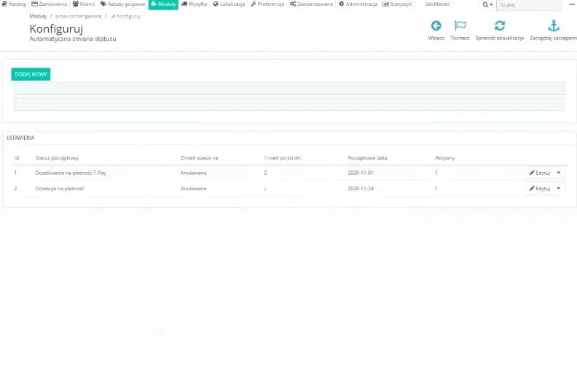Open the Rabaty grupowe menu
Viewport: 577px width, 392px height.
tap(123, 4)
